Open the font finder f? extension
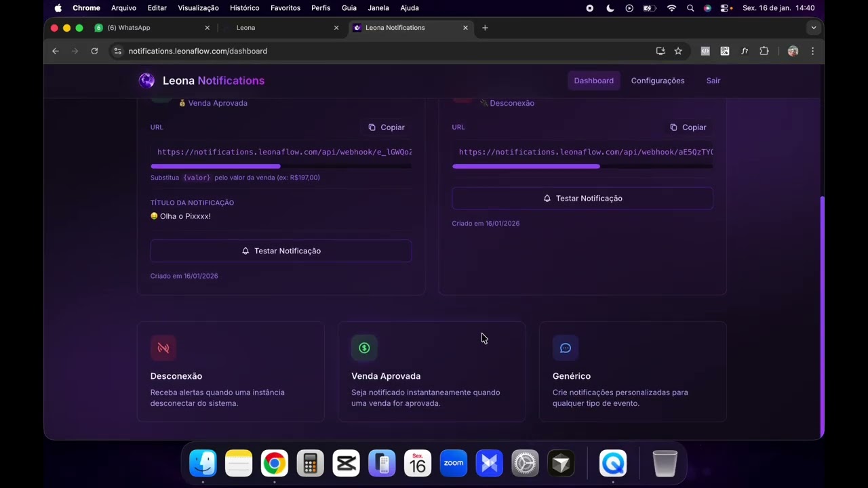Image resolution: width=868 pixels, height=488 pixels. click(745, 51)
